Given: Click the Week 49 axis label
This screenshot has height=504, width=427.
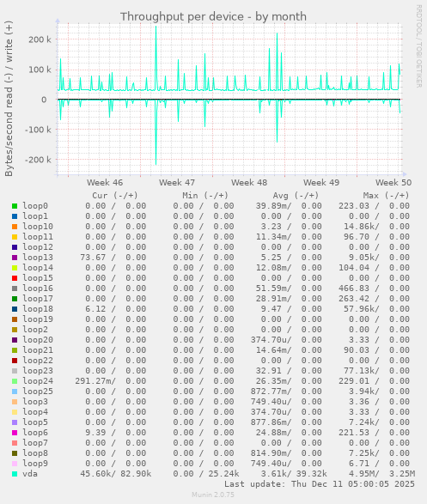Looking at the screenshot, I should tap(321, 183).
